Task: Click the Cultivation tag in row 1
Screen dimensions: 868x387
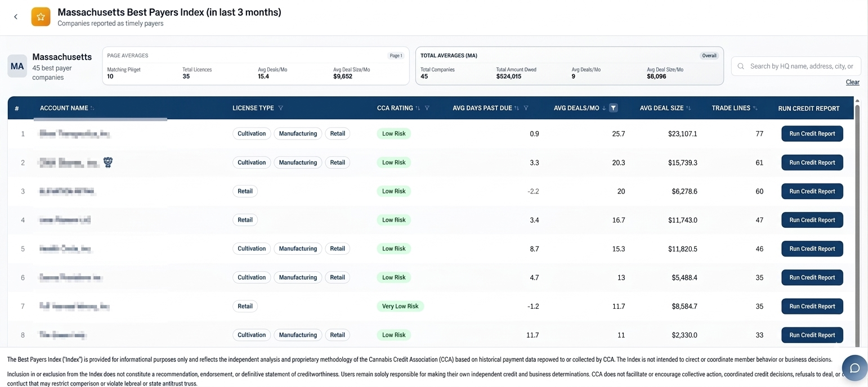Action: tap(252, 134)
